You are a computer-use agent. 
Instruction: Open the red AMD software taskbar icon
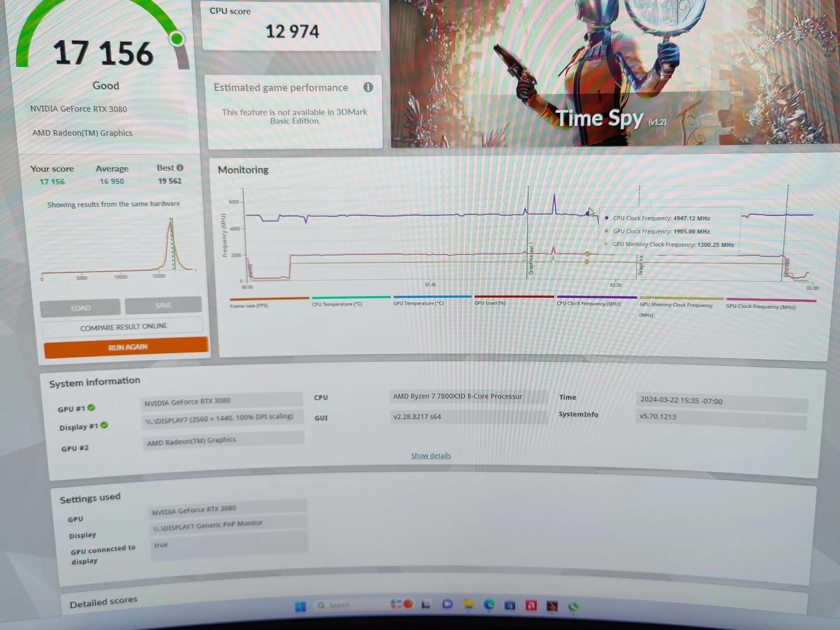click(x=531, y=605)
